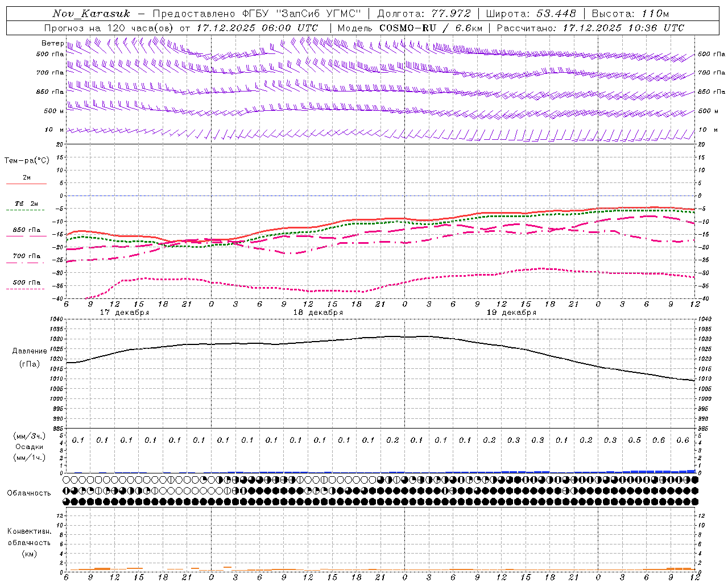Click the dashed 850 гПа temperature legend line
The image size is (728, 582).
coord(26,236)
